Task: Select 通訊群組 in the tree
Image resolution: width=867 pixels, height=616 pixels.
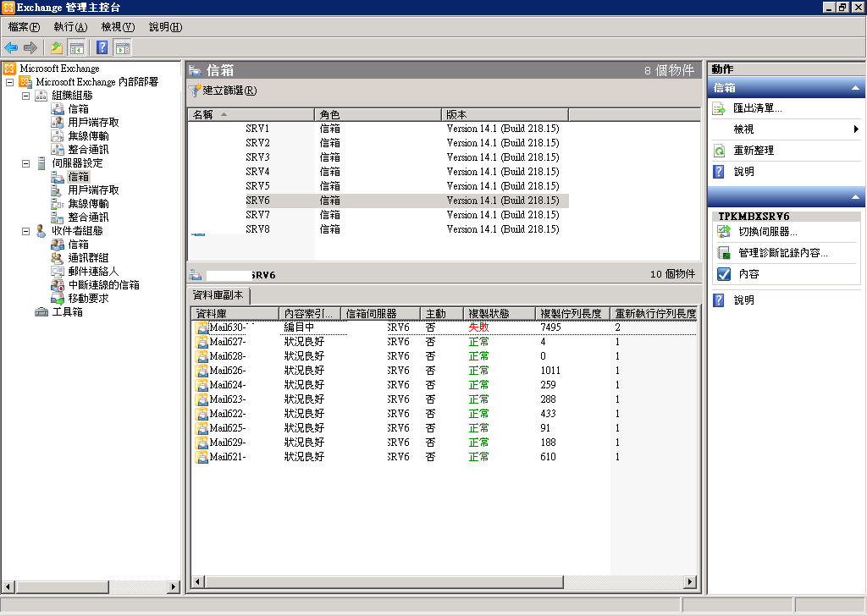Action: pos(88,257)
